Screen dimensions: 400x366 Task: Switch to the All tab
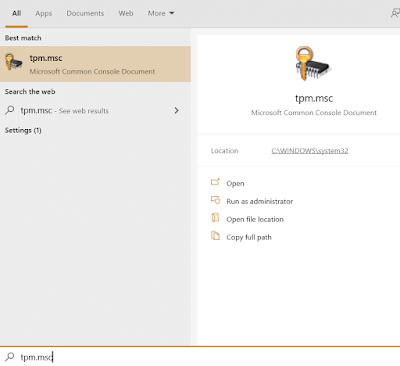tap(16, 13)
